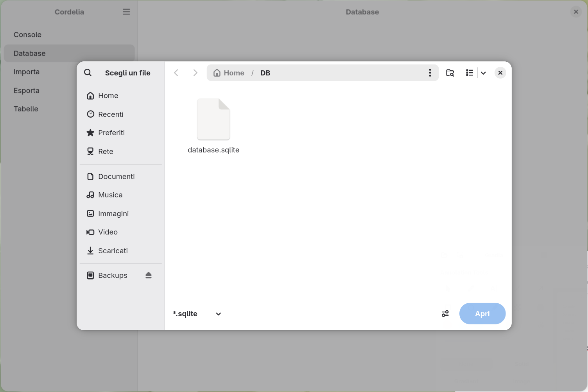
Task: Open Video folder in sidebar
Action: (x=121, y=232)
